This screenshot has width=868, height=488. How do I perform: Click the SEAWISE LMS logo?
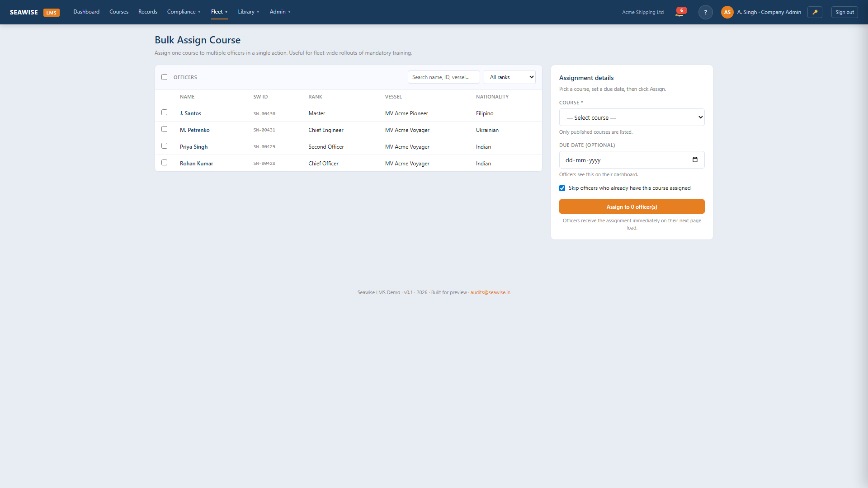tap(34, 12)
